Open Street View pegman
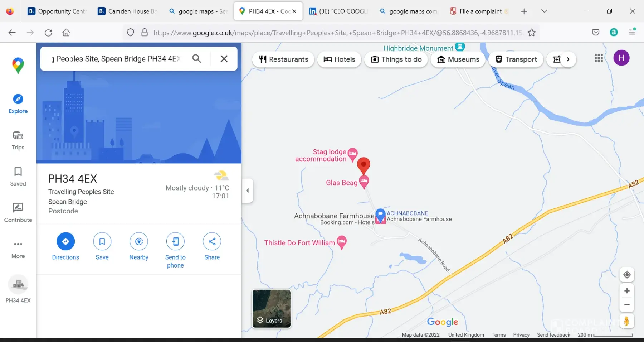This screenshot has height=342, width=644. (627, 321)
